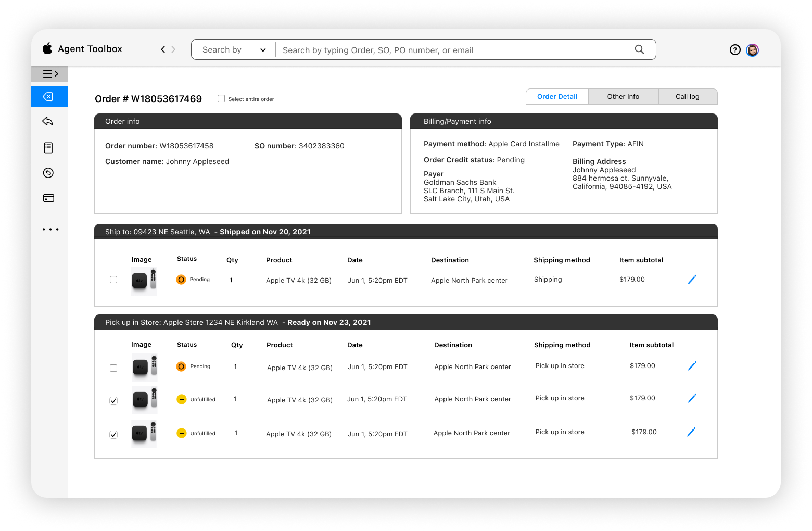
Task: Navigate back using the left chevron
Action: point(162,49)
